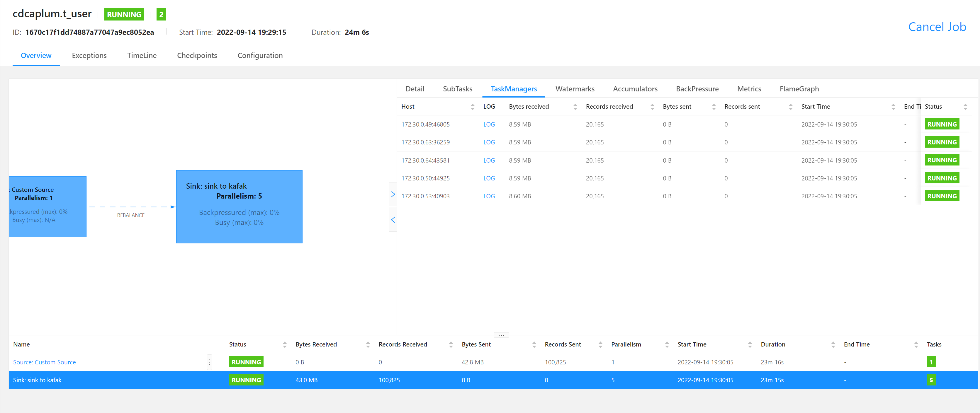This screenshot has height=413, width=980.
Task: Select the Sink: sink to kafak row
Action: coord(493,380)
